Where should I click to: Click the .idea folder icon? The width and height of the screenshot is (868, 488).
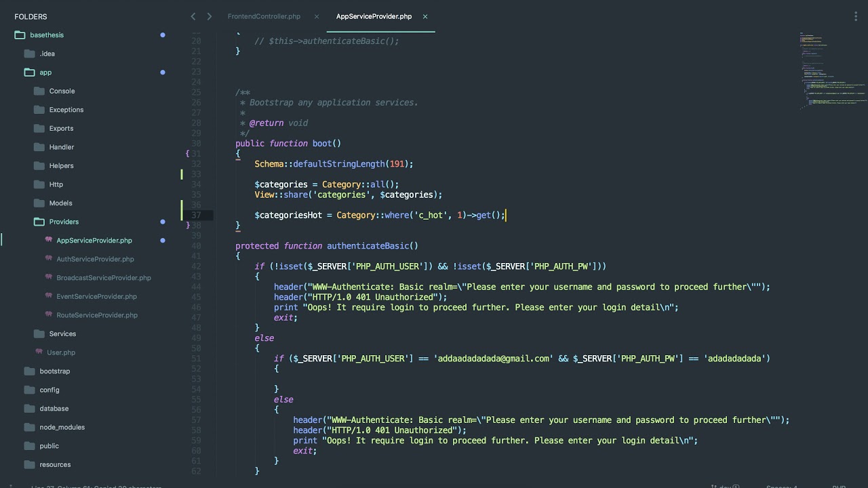pos(29,54)
